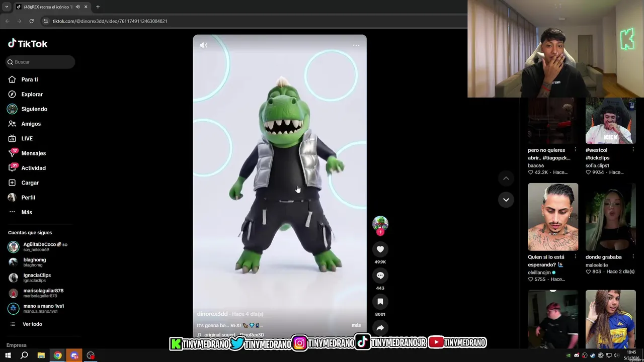Open options for donde grababa card
The image size is (644, 362).
coord(633,257)
